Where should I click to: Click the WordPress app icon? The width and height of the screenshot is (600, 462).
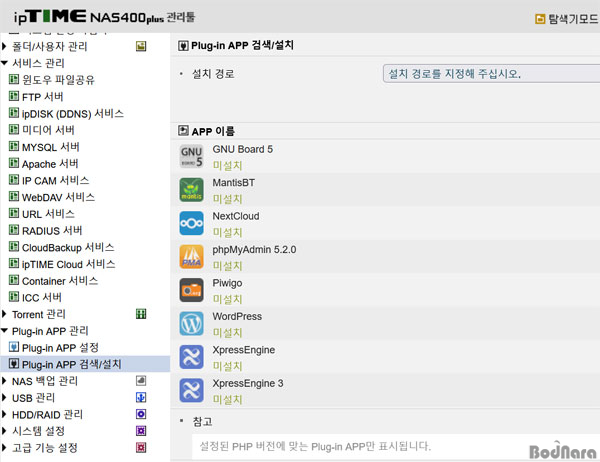pos(191,323)
